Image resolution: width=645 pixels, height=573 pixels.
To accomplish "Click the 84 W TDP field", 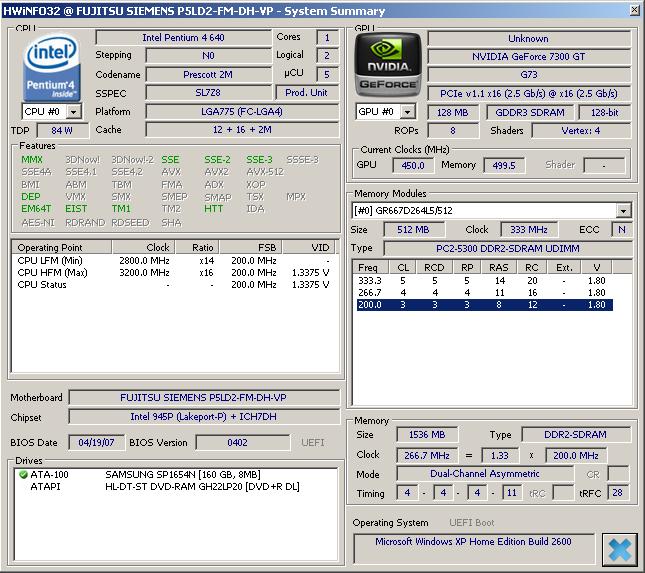I will (x=62, y=130).
